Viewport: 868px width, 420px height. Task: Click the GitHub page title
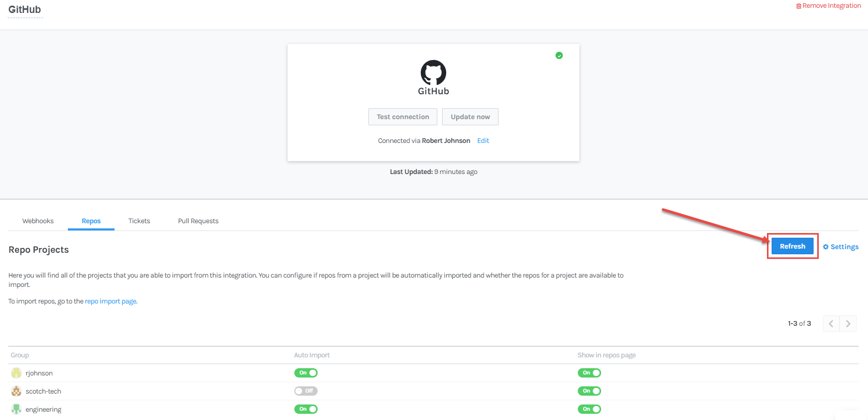24,10
